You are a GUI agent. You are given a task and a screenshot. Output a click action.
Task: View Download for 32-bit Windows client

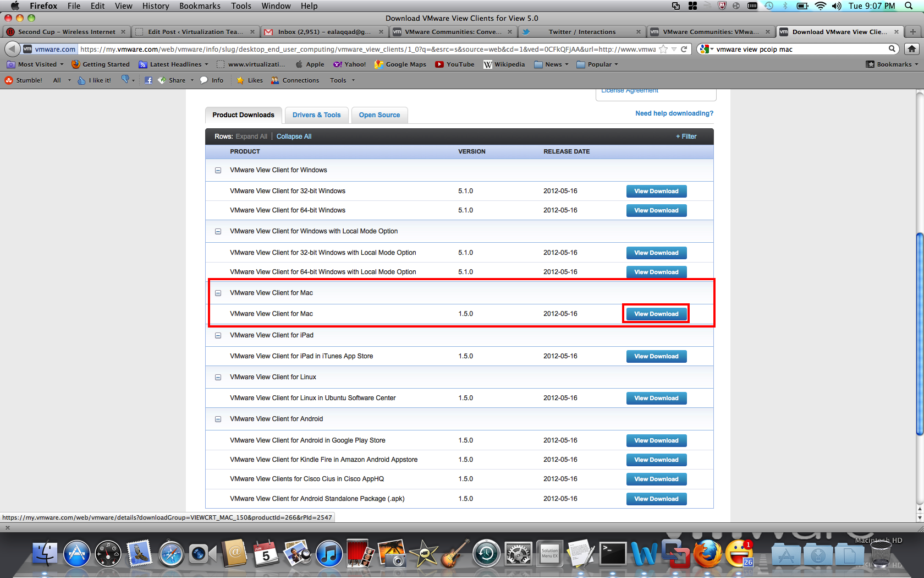pos(656,191)
